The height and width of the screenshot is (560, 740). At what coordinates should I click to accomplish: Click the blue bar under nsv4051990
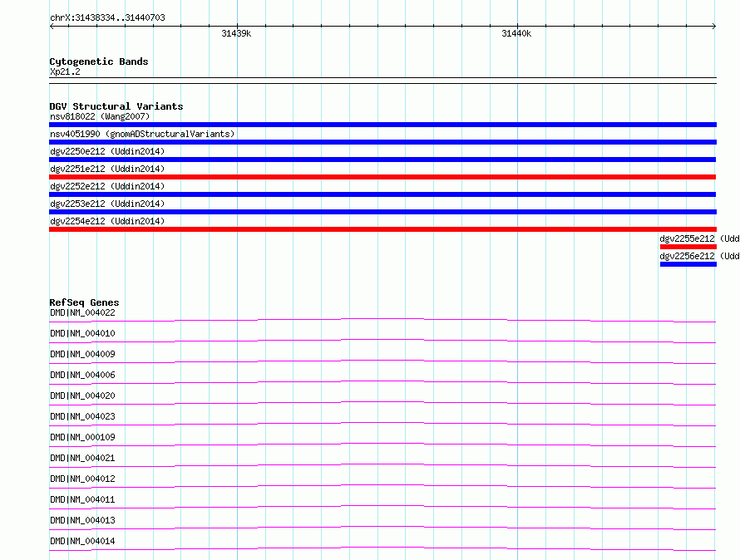click(382, 142)
